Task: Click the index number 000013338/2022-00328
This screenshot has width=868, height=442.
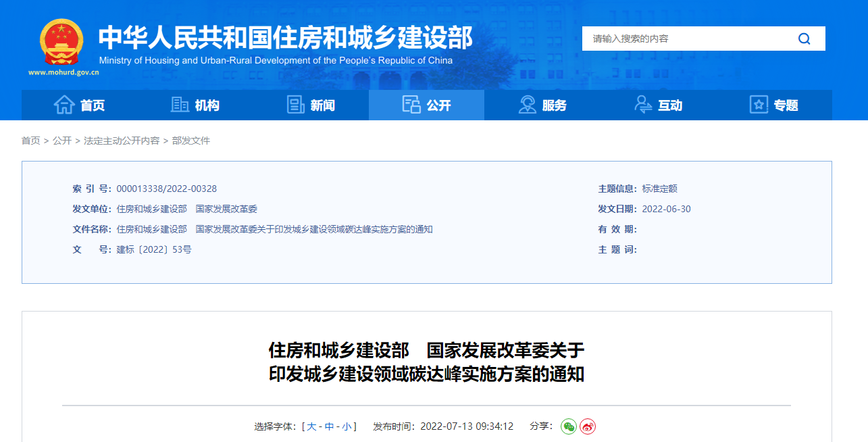Action: coord(167,189)
